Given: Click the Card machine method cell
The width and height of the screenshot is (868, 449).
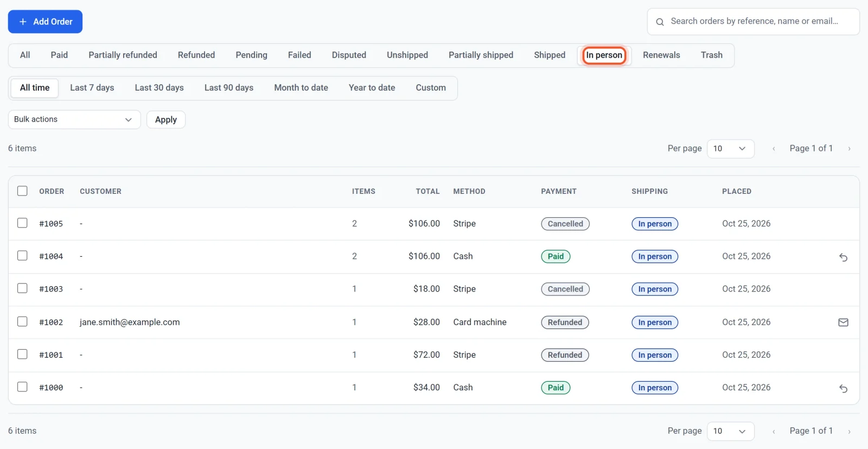Looking at the screenshot, I should click(480, 322).
